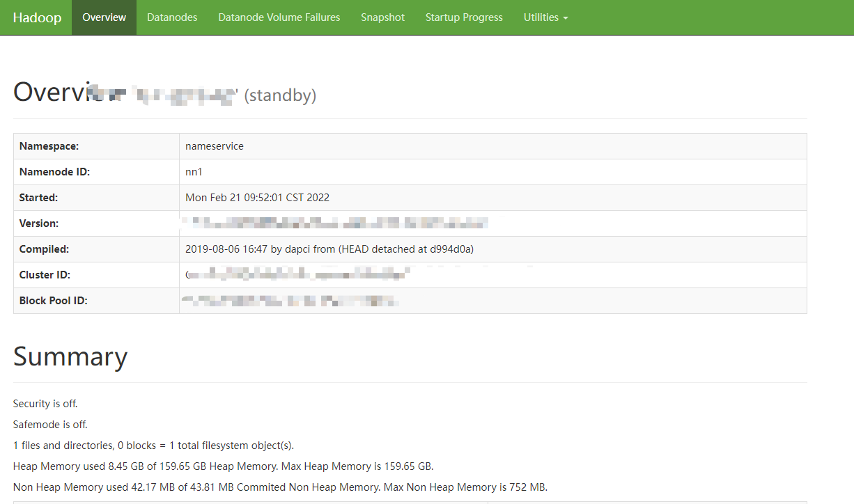Image resolution: width=854 pixels, height=504 pixels.
Task: Click the 'Heap Memory used 8.45 GB' line
Action: tap(223, 466)
